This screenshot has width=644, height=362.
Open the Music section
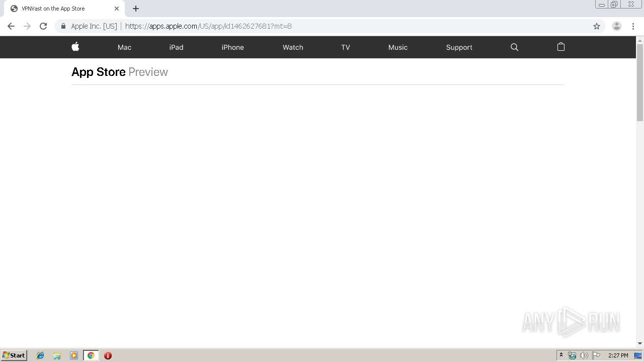[x=398, y=47]
